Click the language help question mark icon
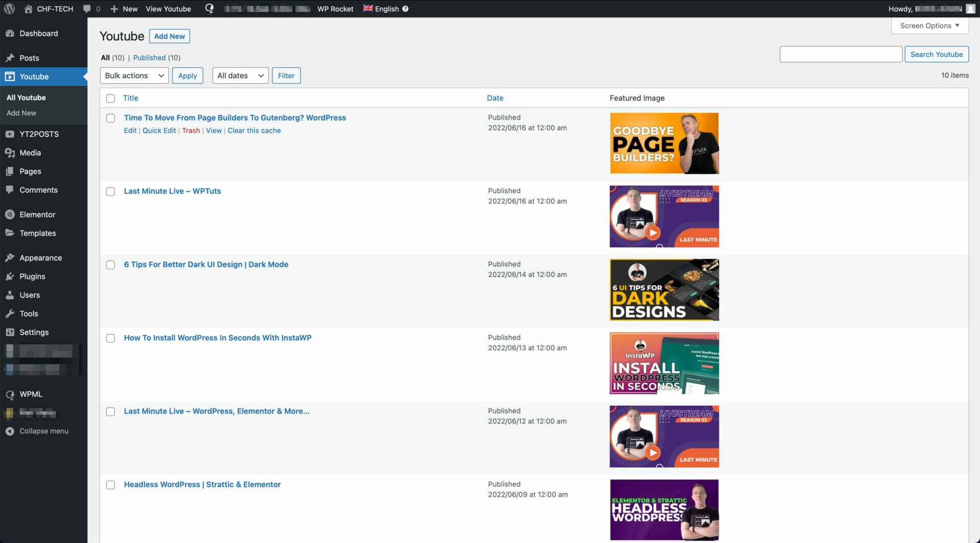Viewport: 980px width, 543px height. (x=405, y=9)
